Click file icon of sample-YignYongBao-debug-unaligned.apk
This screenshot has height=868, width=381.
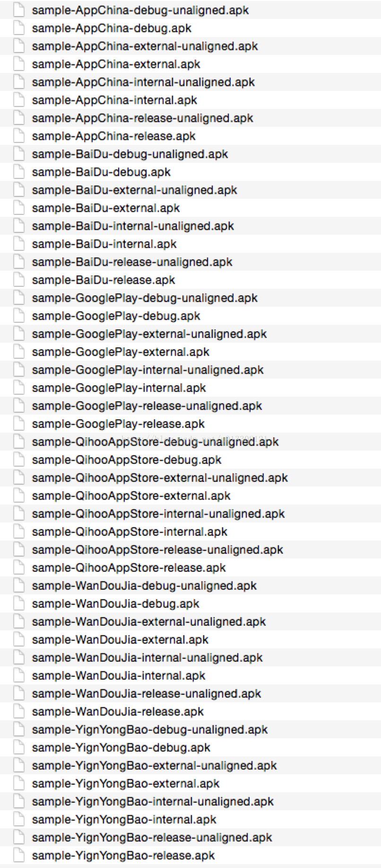[19, 729]
